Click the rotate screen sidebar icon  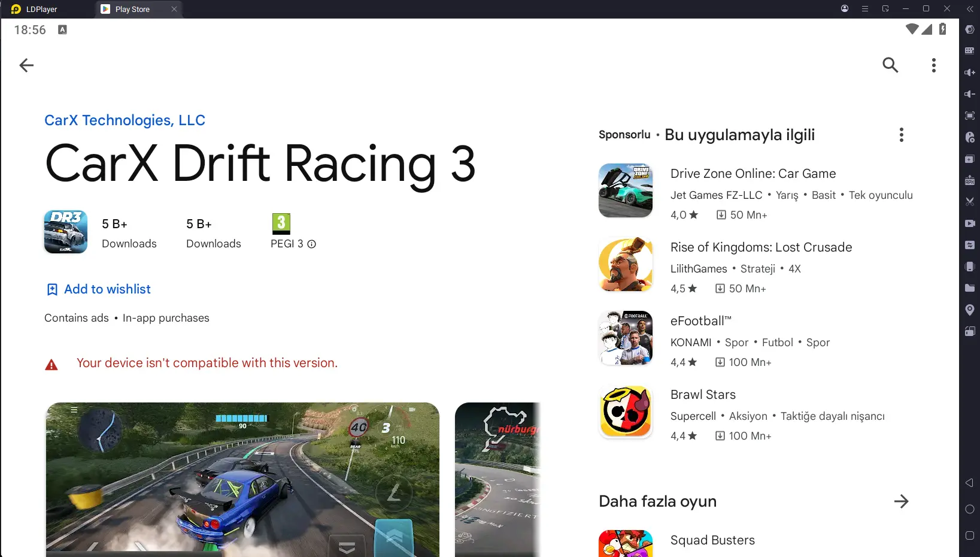pyautogui.click(x=970, y=331)
